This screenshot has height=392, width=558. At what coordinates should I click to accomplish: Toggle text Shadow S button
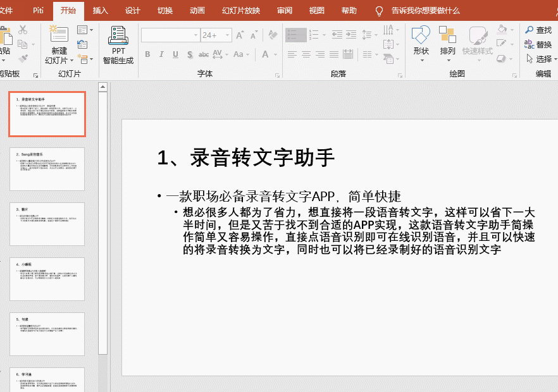coord(190,54)
